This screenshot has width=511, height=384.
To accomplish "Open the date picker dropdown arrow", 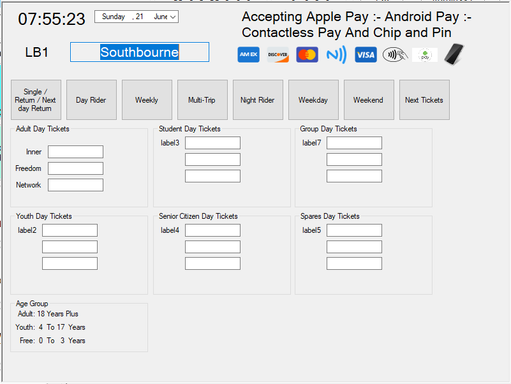I will tap(173, 17).
